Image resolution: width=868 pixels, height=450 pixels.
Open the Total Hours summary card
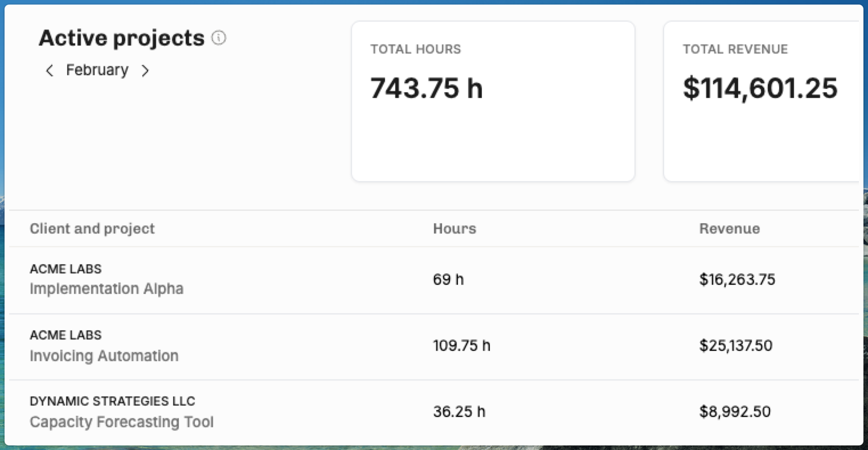coord(493,101)
